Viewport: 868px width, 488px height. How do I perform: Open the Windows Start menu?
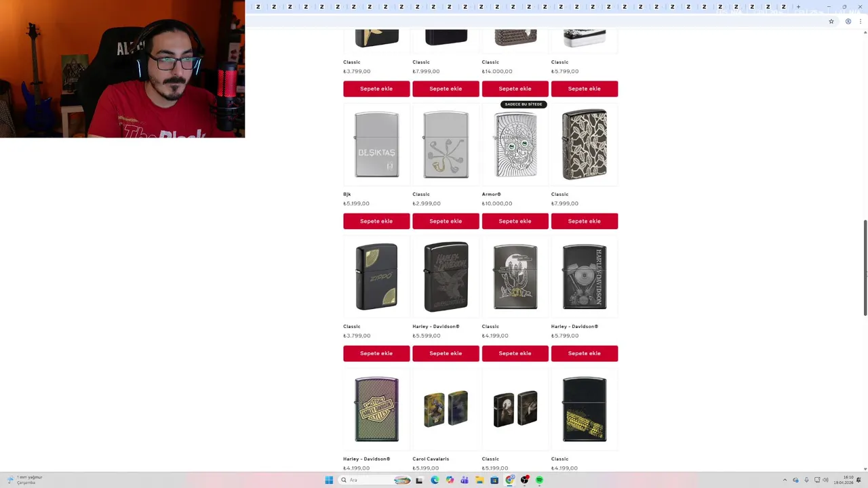[329, 480]
